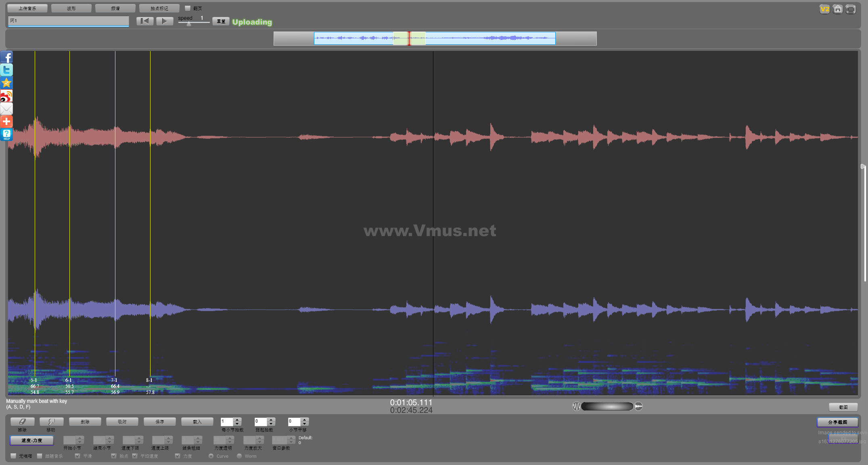This screenshot has width=868, height=465.
Task: Increase 每小节拍数 with the up arrow
Action: pyautogui.click(x=237, y=419)
